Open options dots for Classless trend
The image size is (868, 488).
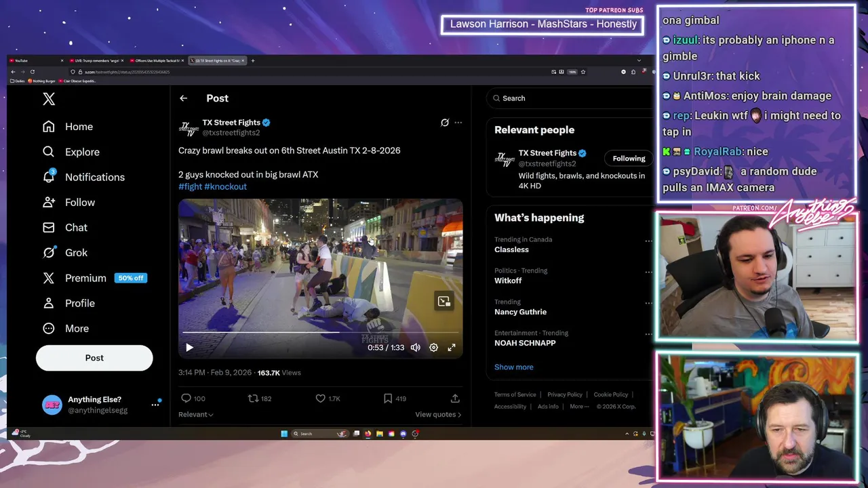click(x=648, y=241)
